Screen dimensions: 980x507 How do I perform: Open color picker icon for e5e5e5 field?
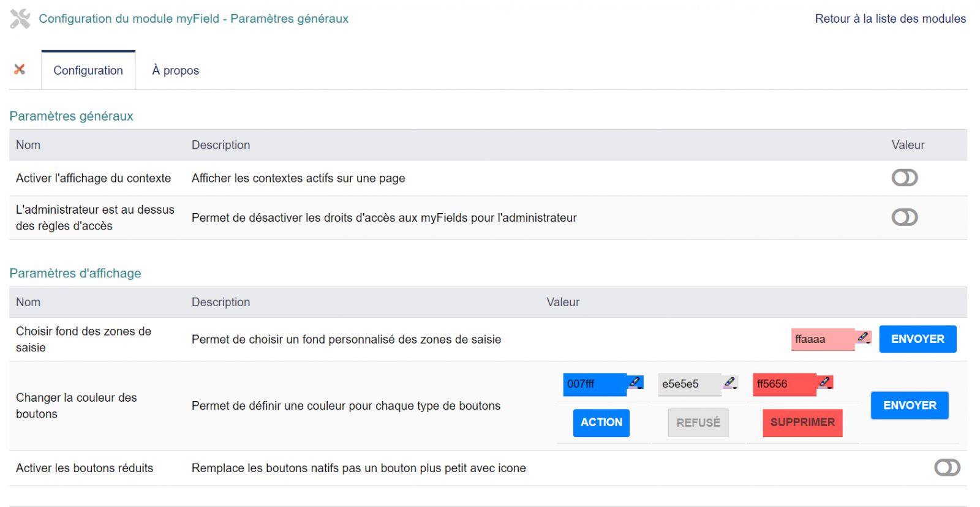click(x=729, y=383)
